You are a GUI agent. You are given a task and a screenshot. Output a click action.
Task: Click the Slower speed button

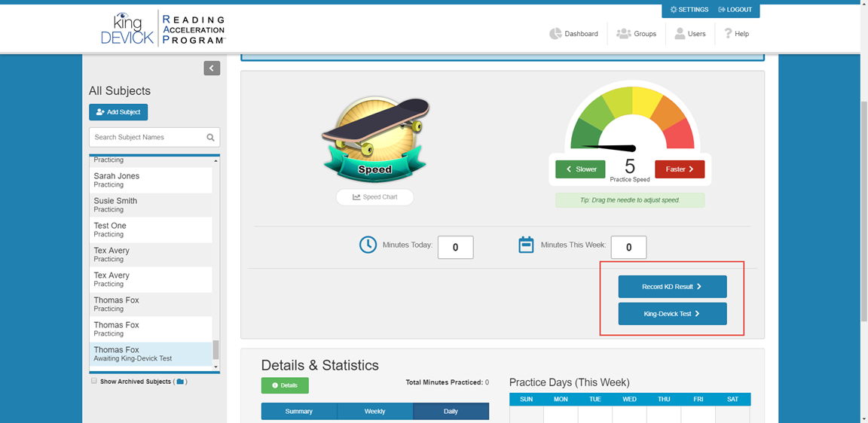[581, 169]
